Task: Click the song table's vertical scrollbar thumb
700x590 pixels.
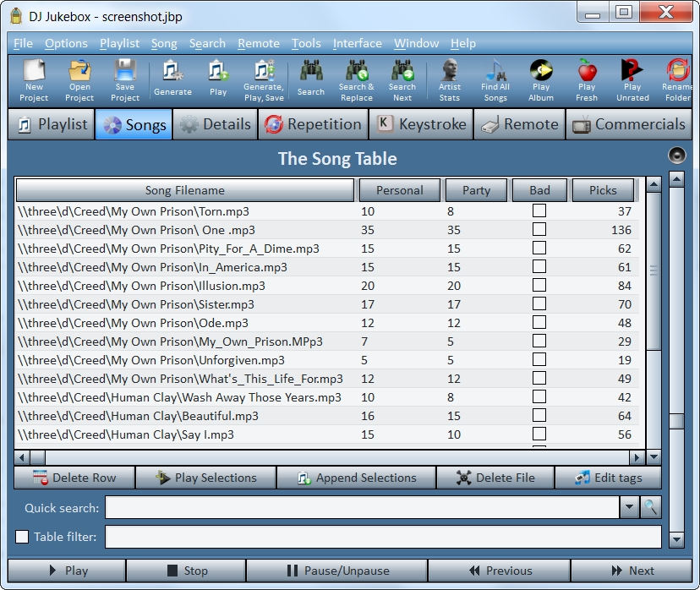Action: (654, 270)
